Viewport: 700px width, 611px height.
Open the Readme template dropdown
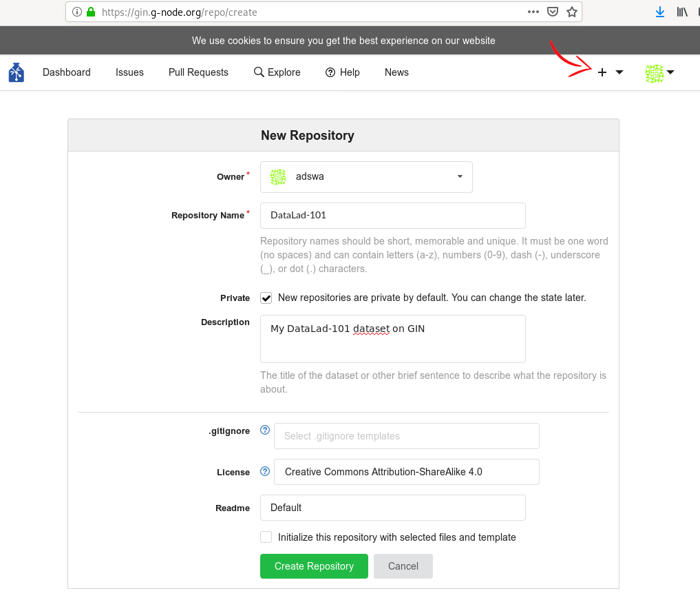pos(392,508)
